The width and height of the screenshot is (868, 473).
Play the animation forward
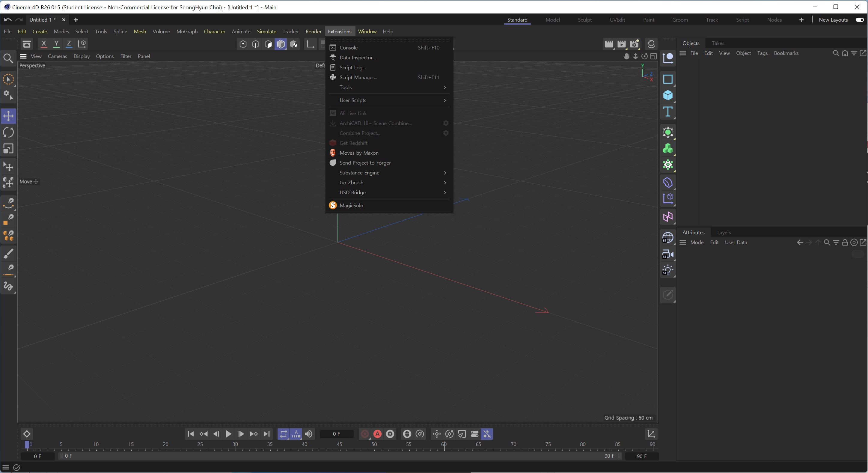coord(228,434)
